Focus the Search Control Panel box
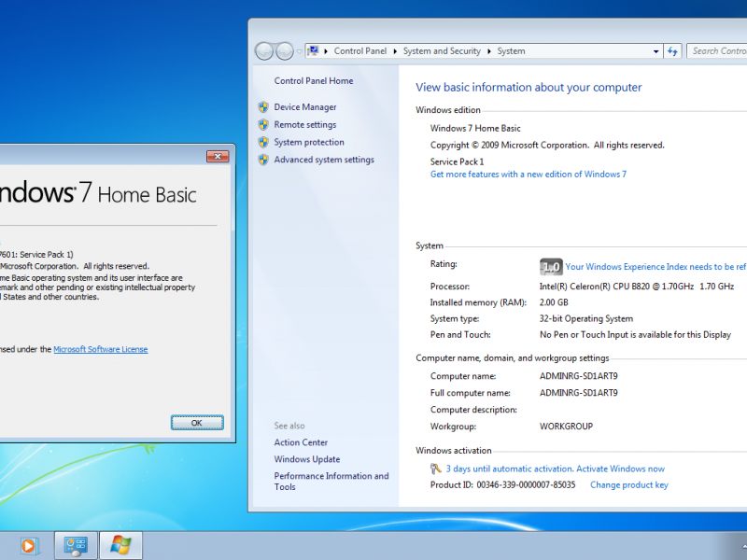This screenshot has width=747, height=560. coord(717,51)
